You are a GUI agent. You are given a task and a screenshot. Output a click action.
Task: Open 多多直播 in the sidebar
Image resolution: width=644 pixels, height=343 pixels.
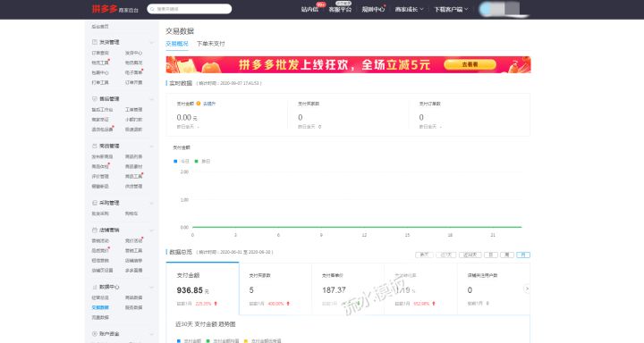click(x=133, y=271)
